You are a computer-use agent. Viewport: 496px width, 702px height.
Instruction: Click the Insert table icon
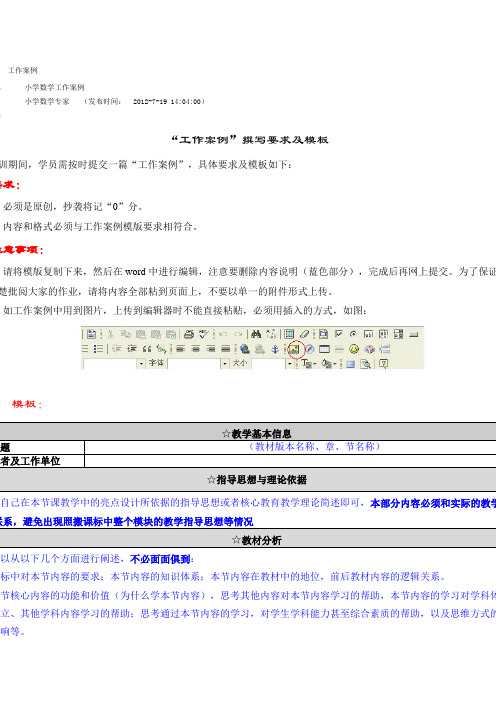324,349
